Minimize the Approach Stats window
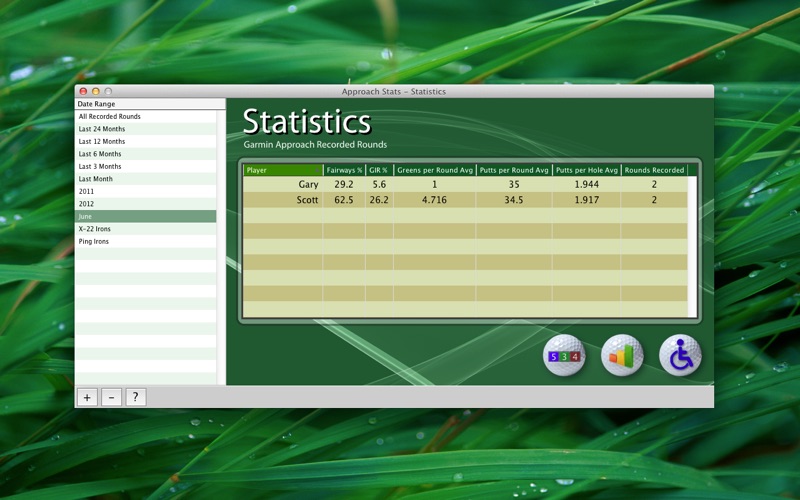This screenshot has width=800, height=500. (95, 91)
